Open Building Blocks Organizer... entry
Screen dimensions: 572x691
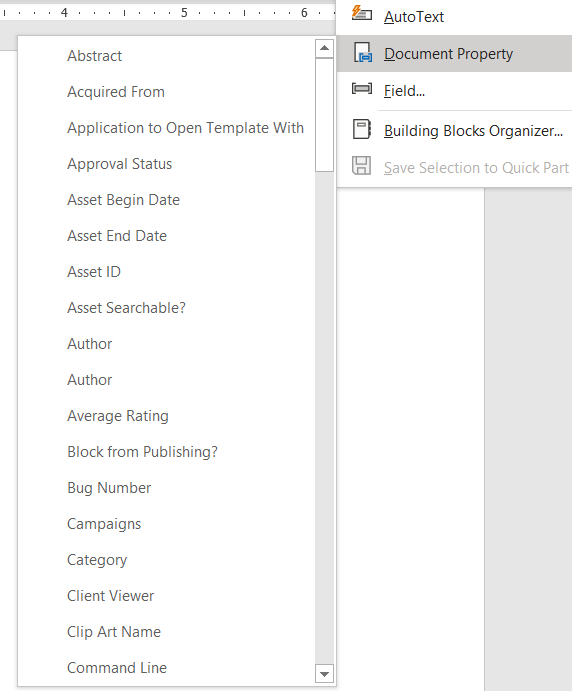[x=454, y=130]
